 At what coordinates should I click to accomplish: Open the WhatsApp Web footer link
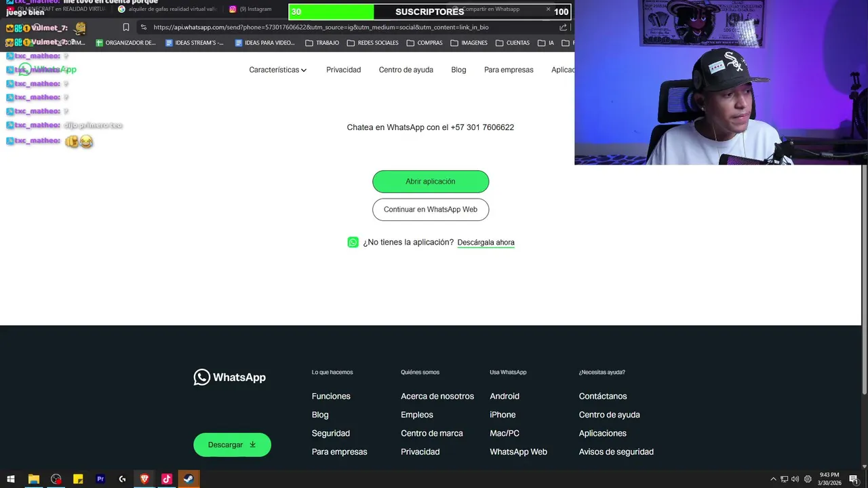tap(518, 452)
